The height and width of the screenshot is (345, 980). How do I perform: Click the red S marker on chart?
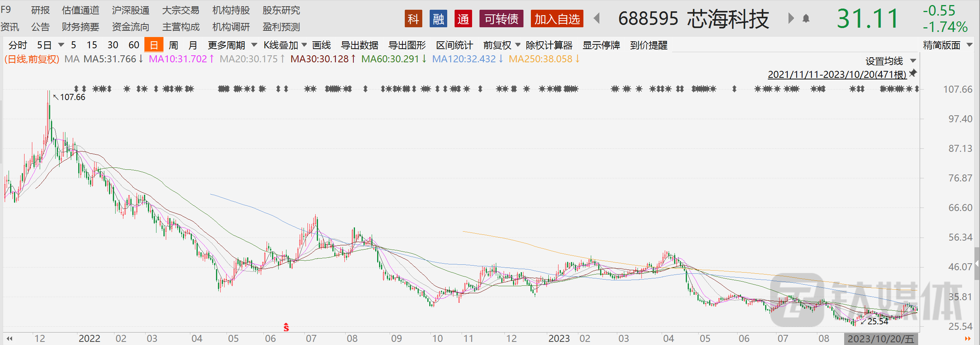(x=286, y=327)
